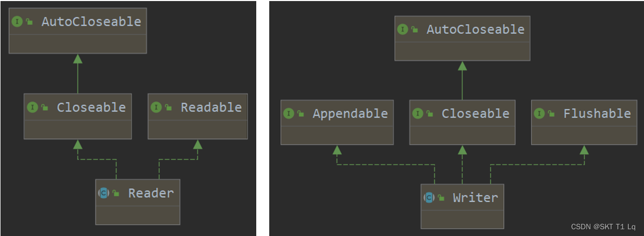Viewport: 644px width, 236px height.
Task: Click the class icon on Reader node
Action: [103, 193]
